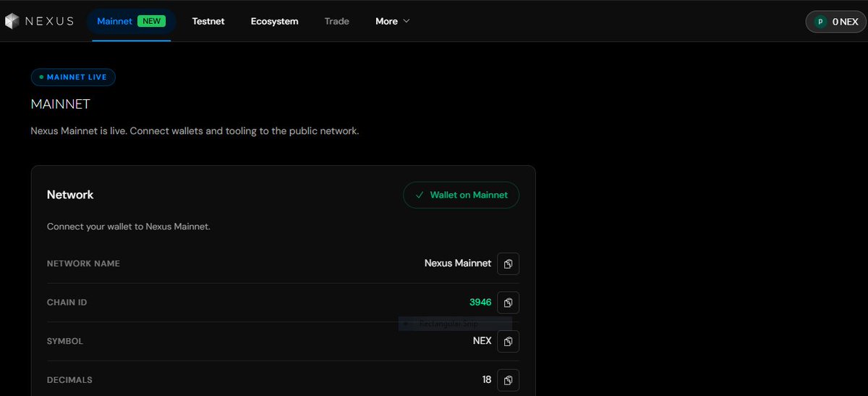The image size is (868, 396).
Task: Expand the More dropdown menu
Action: point(393,21)
